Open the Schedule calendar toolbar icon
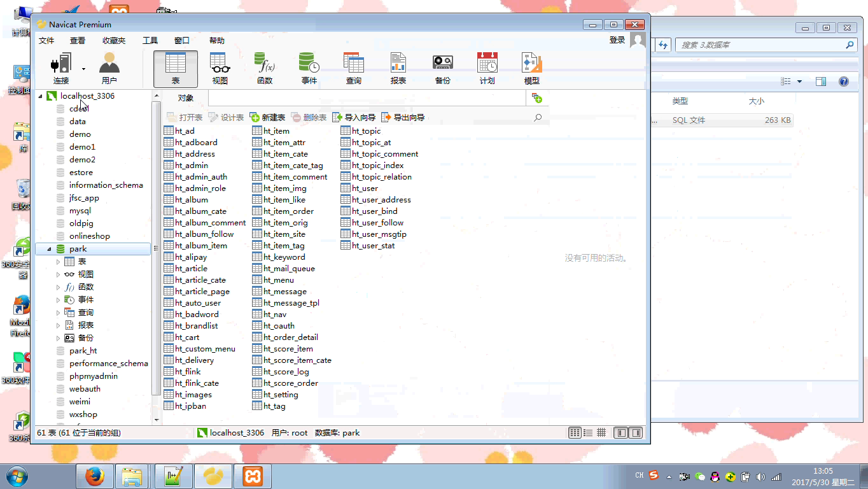The height and width of the screenshot is (489, 868). 487,69
